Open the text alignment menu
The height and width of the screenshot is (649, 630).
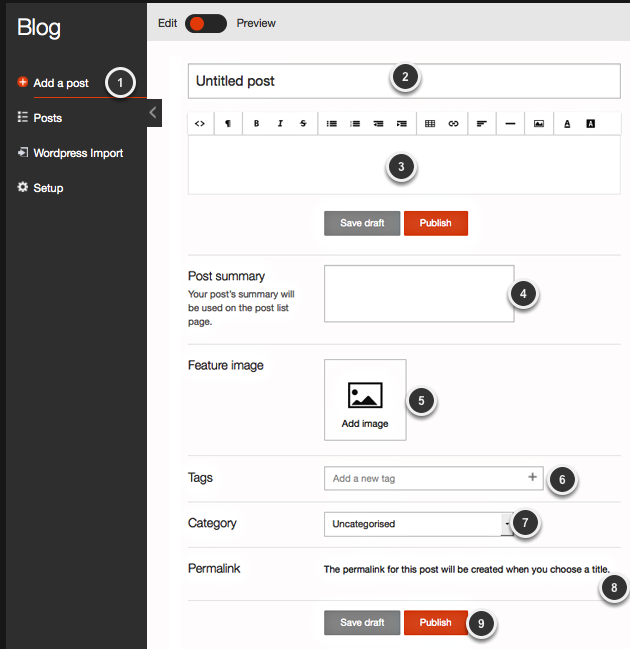481,123
